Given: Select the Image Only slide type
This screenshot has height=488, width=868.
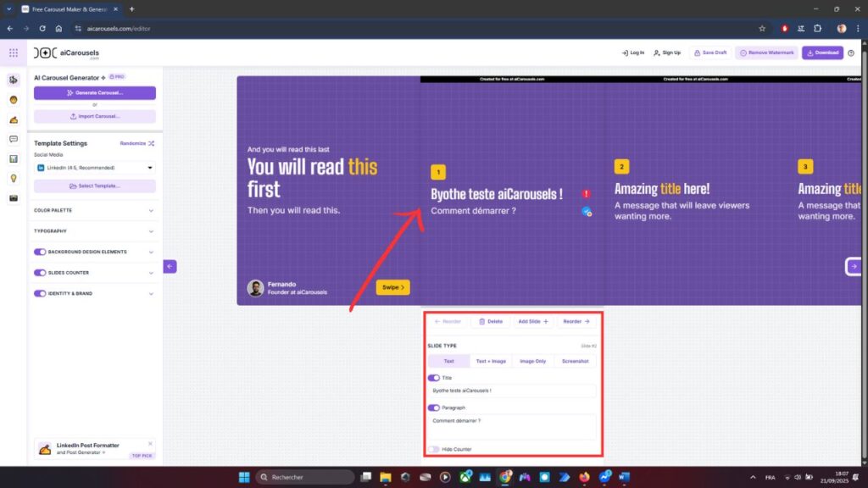Looking at the screenshot, I should (532, 361).
